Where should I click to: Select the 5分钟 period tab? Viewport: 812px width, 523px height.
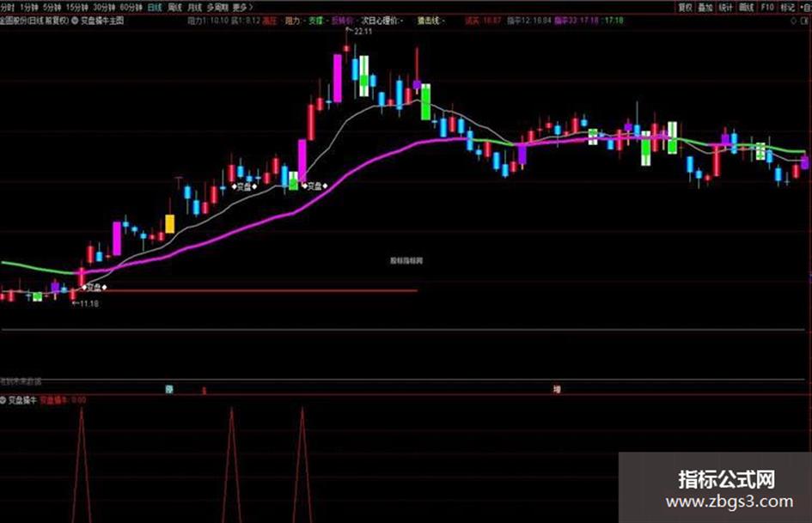52,7
